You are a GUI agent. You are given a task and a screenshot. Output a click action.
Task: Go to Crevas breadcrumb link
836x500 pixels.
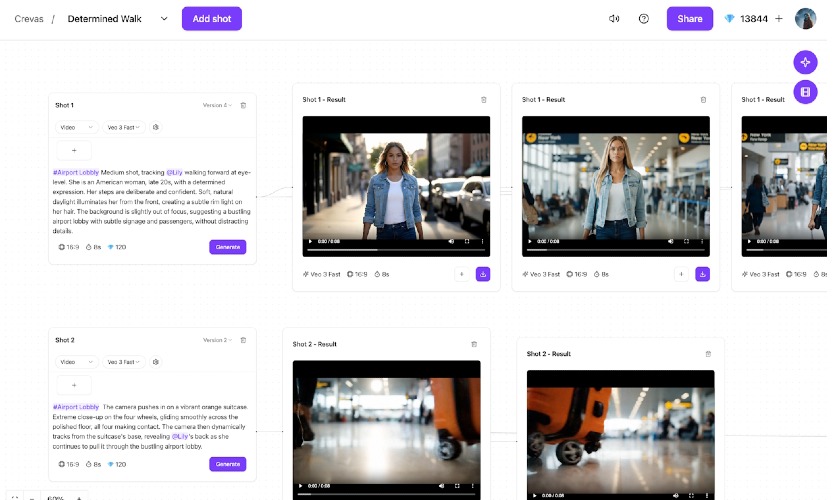pyautogui.click(x=29, y=19)
